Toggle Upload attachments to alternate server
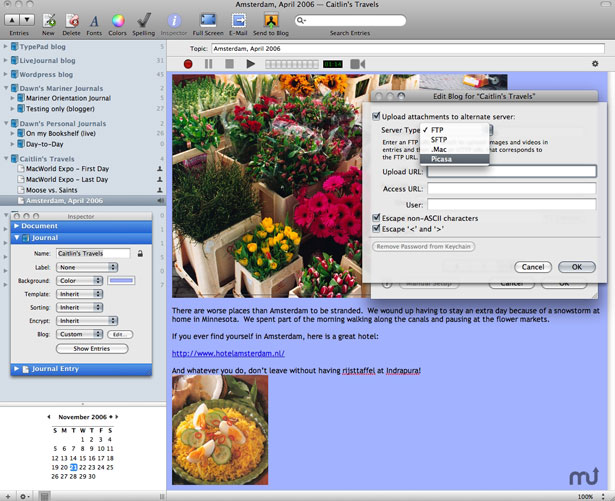 click(376, 116)
